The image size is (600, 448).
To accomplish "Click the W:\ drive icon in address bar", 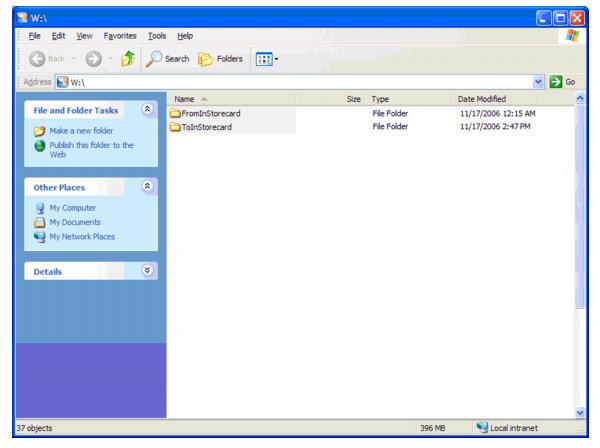I will (x=62, y=82).
